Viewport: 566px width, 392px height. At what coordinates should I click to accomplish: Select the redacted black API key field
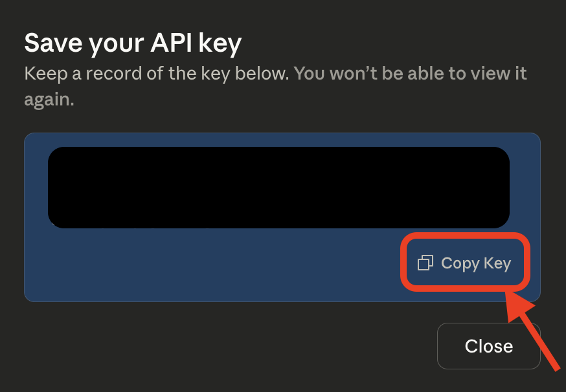(x=278, y=188)
